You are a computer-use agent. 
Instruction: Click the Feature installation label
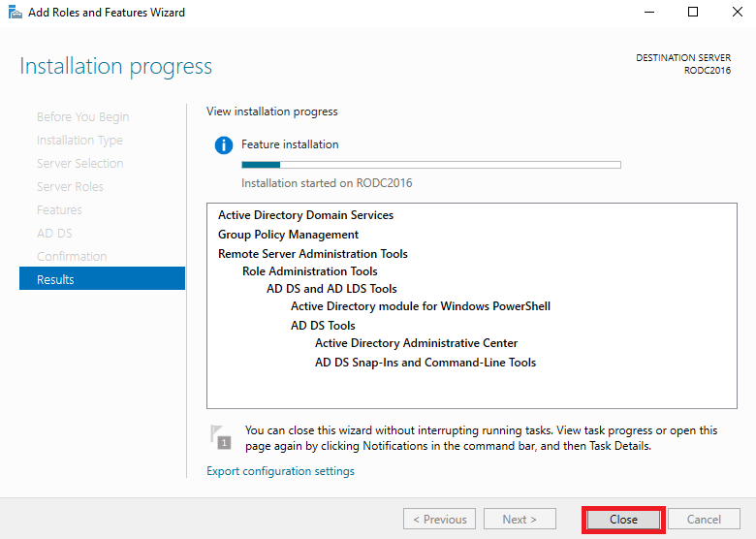click(290, 144)
